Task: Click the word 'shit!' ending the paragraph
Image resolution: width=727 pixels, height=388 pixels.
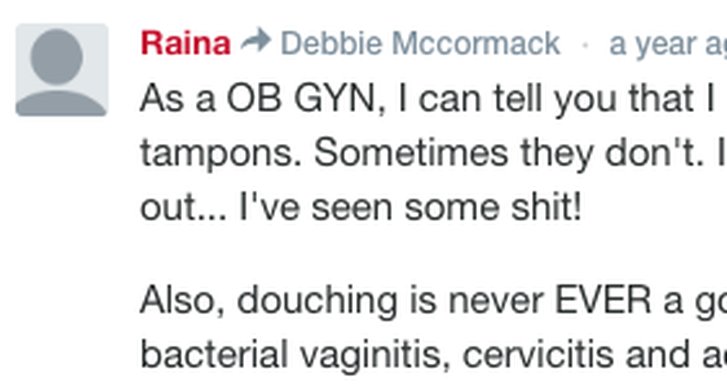Action: click(546, 207)
